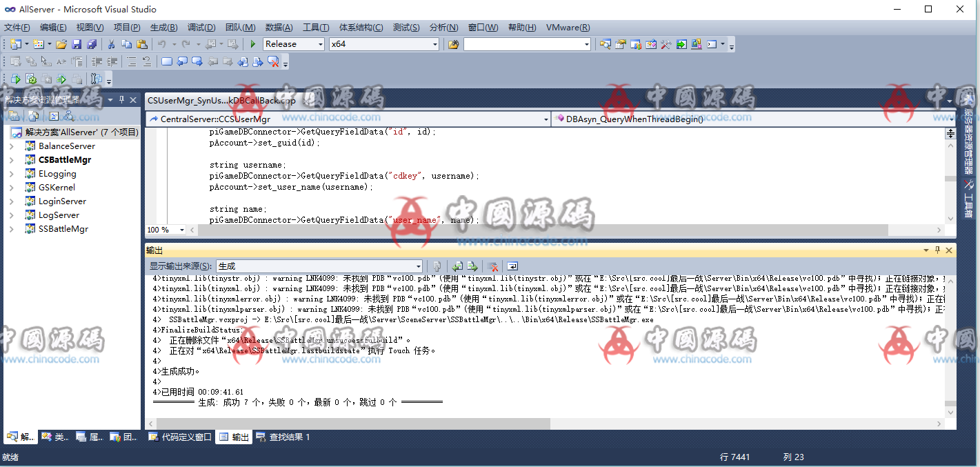The height and width of the screenshot is (467, 980).
Task: Open the 调试(D) debug menu
Action: point(201,28)
